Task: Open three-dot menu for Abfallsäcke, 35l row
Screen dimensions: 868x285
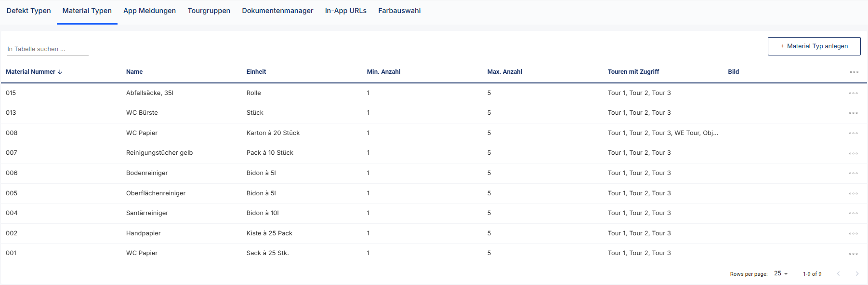Action: (x=853, y=93)
